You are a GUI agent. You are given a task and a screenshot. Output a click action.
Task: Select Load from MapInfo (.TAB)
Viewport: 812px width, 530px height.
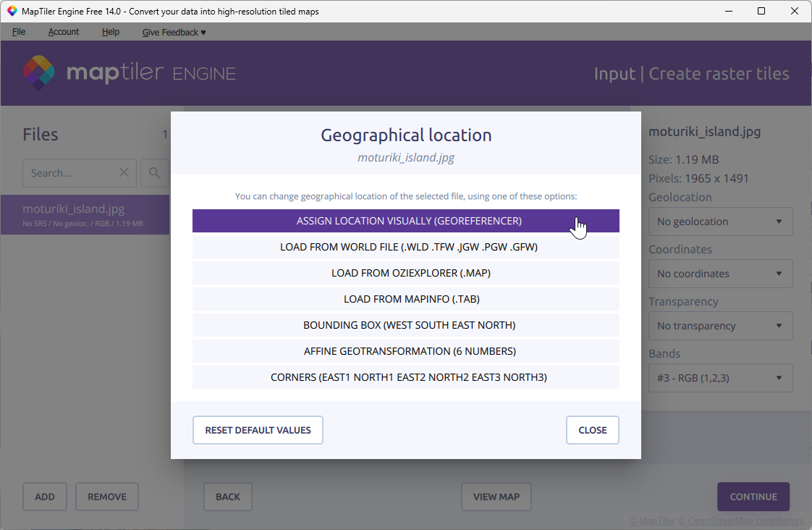pyautogui.click(x=405, y=299)
